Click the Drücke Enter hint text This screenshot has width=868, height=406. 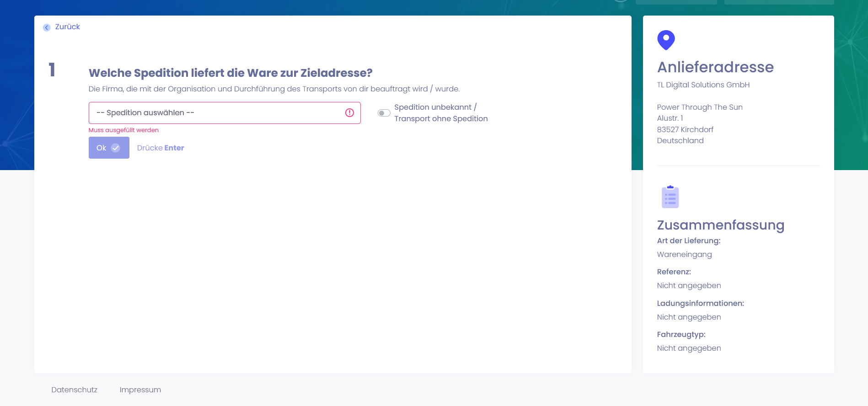tap(161, 148)
